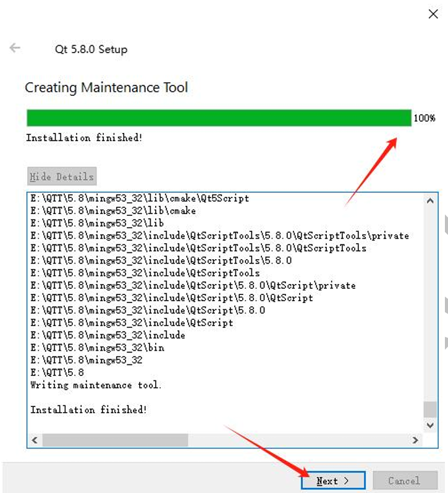Screen dimensions: 448x493
Task: Click log line ending in include\QtScriptTools
Action: point(145,273)
